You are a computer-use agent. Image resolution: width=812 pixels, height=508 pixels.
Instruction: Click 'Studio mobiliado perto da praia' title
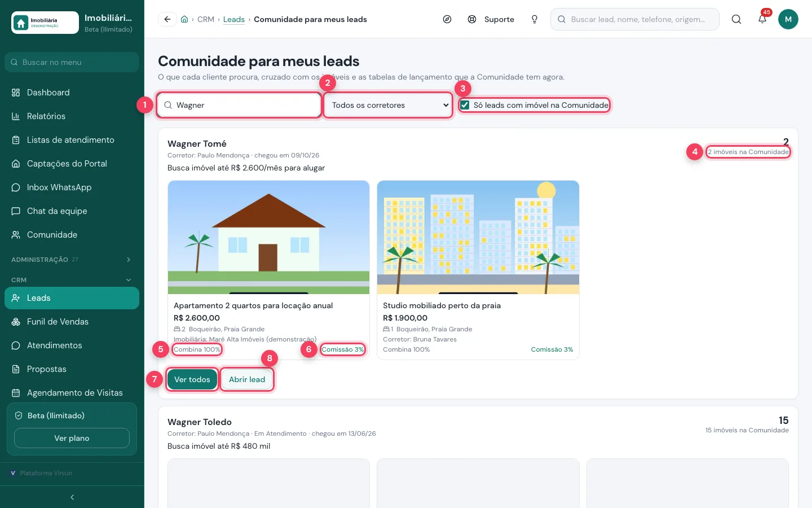click(x=442, y=305)
